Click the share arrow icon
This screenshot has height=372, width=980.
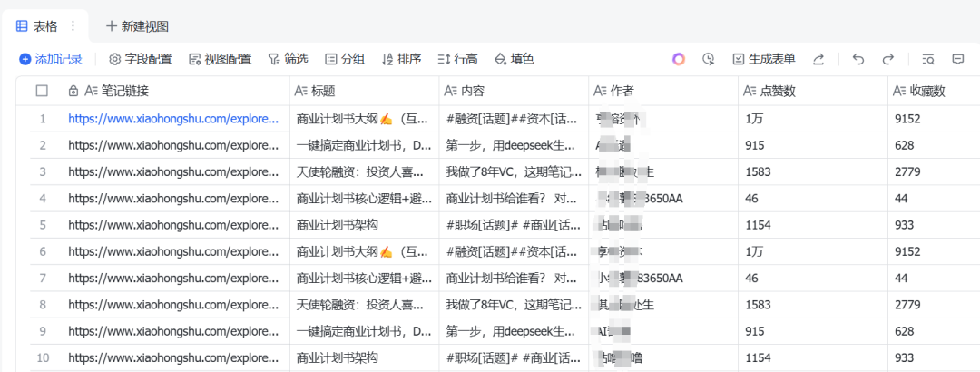coord(818,59)
